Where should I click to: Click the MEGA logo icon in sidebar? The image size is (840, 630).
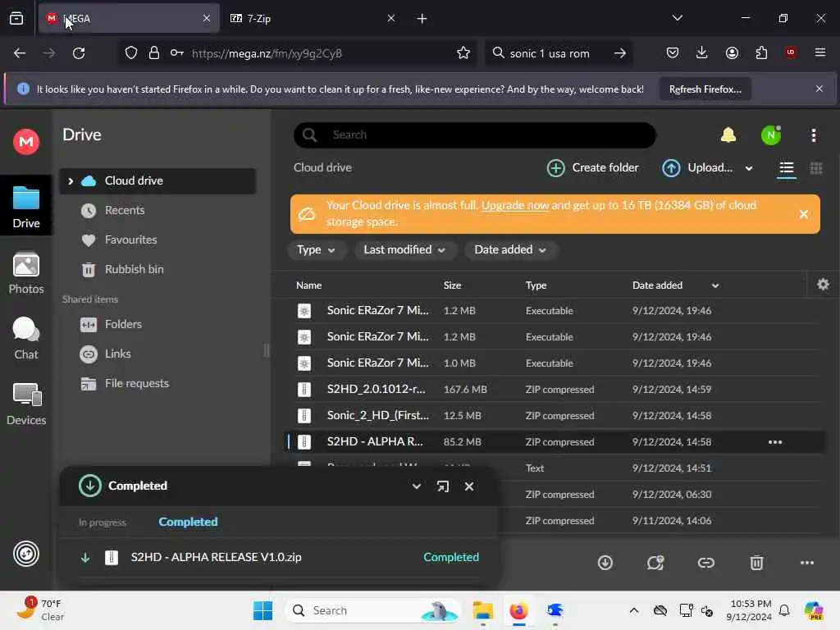click(x=25, y=142)
